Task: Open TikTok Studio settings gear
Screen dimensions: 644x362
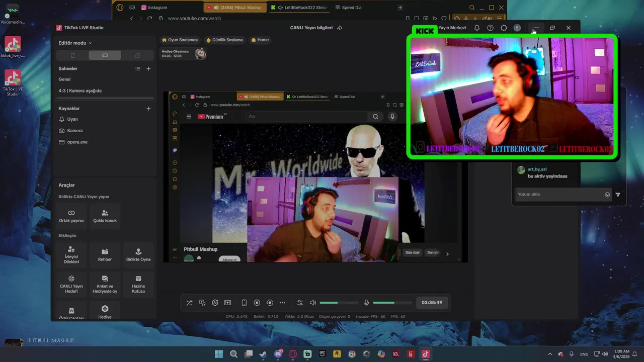Action: pos(504,28)
